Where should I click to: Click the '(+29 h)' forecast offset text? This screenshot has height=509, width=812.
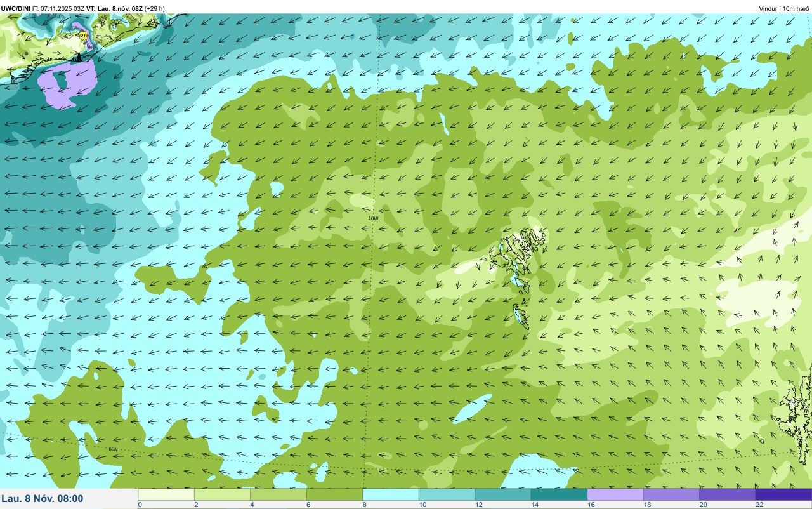pos(155,8)
